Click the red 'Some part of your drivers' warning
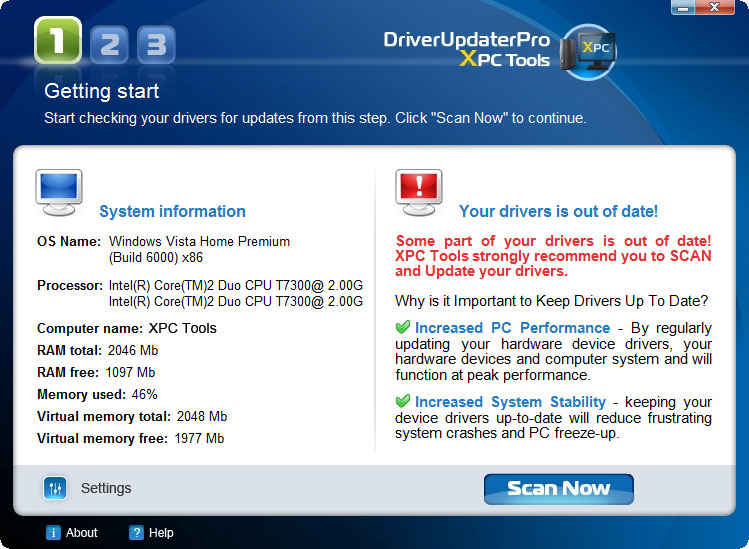Screen dimensions: 749x549 (x=553, y=256)
